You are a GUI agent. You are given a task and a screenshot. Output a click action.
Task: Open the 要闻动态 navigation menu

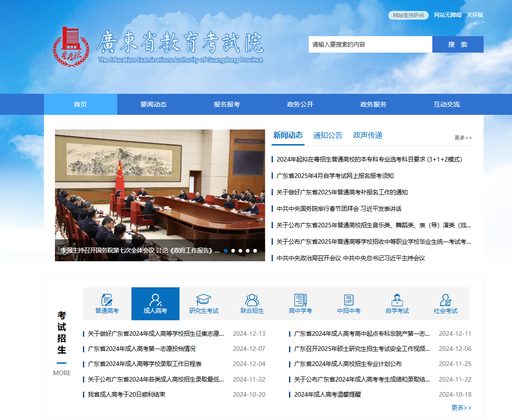coord(153,104)
